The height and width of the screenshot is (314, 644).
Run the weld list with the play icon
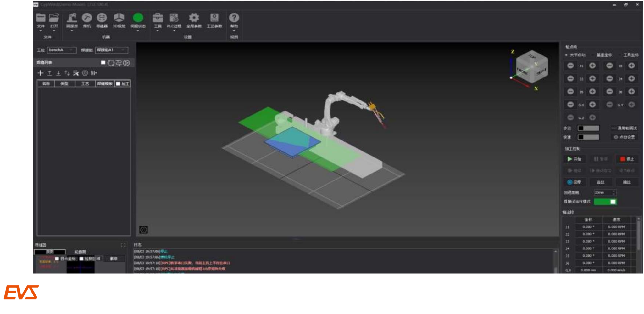click(x=126, y=63)
